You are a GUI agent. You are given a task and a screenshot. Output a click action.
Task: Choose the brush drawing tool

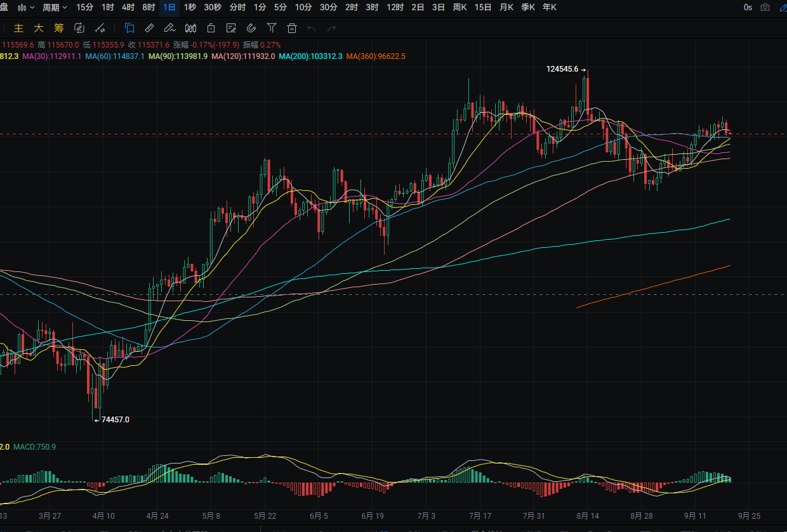pyautogui.click(x=169, y=28)
